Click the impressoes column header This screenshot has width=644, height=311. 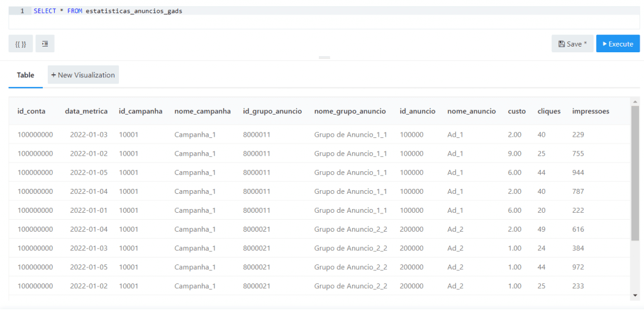pyautogui.click(x=591, y=111)
